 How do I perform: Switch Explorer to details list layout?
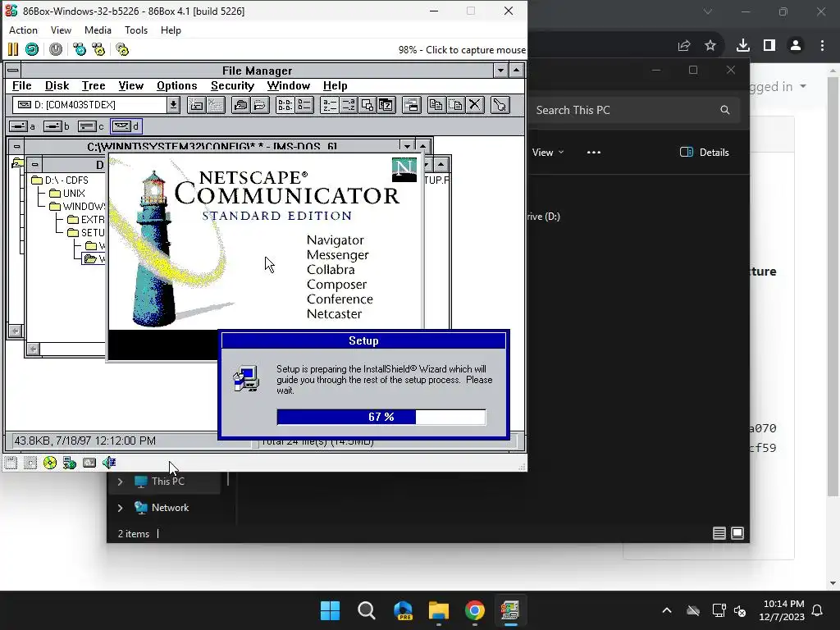pyautogui.click(x=719, y=533)
